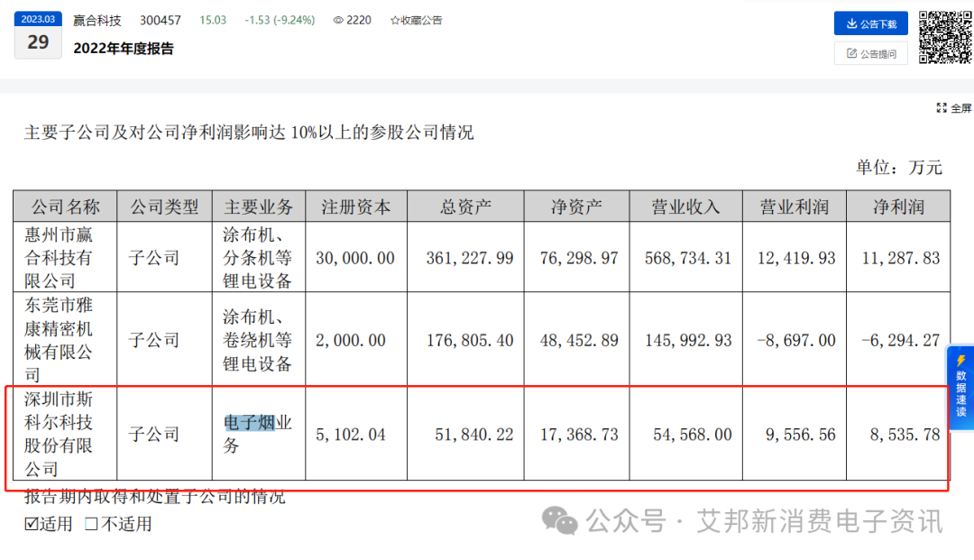Click the title 2022年年度报告
This screenshot has height=560, width=974.
pos(124,49)
